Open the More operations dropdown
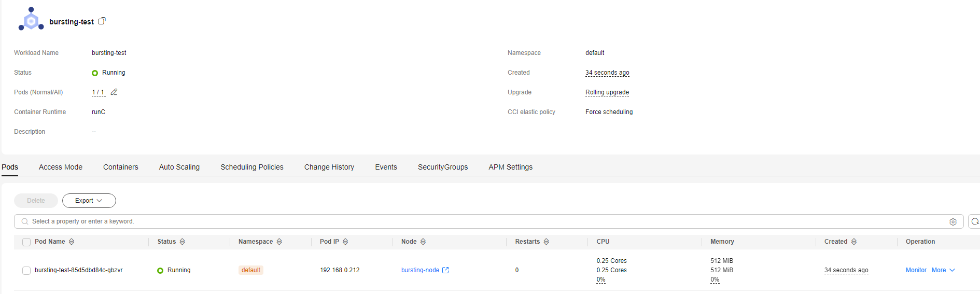The image size is (980, 294). pyautogui.click(x=943, y=270)
